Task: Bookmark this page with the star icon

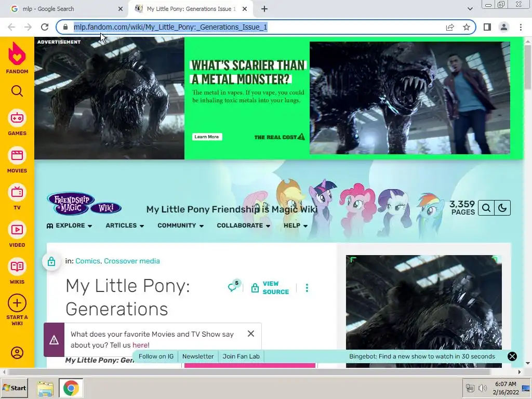Action: [x=467, y=27]
